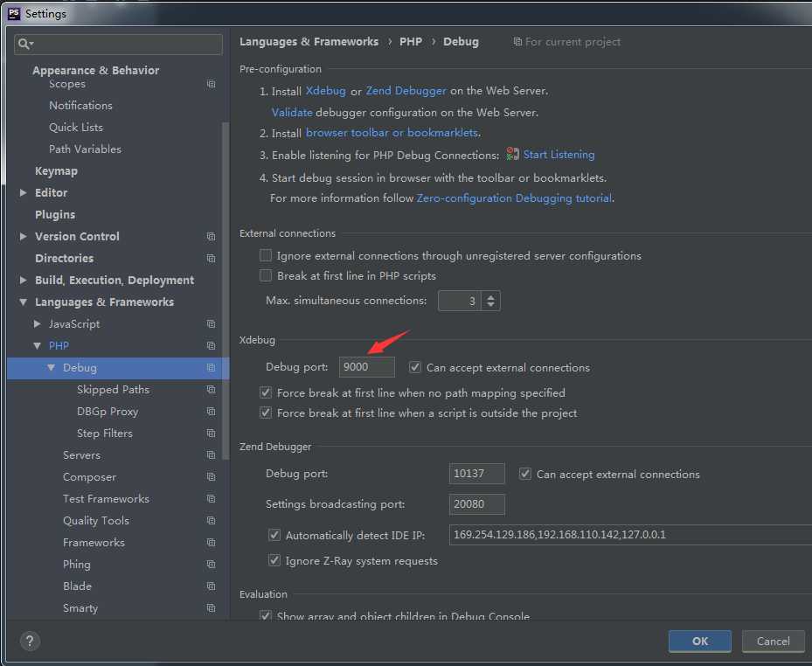The image size is (812, 666).
Task: Click the project-level icon beside Smarty
Action: pyautogui.click(x=211, y=608)
